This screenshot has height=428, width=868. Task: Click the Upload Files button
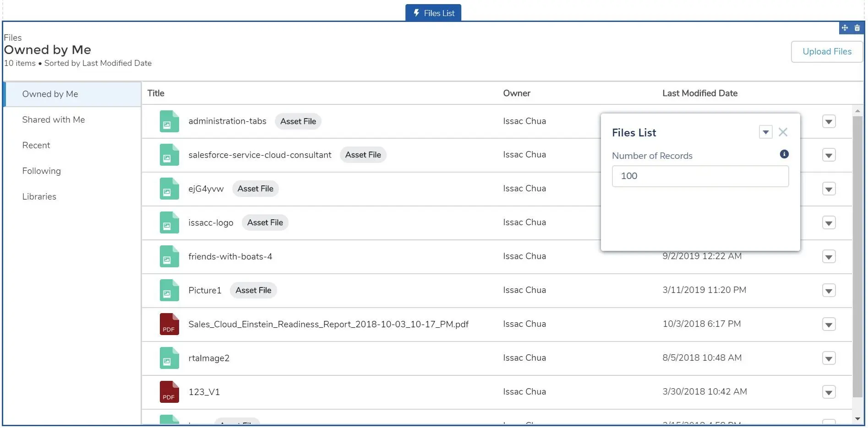point(827,52)
